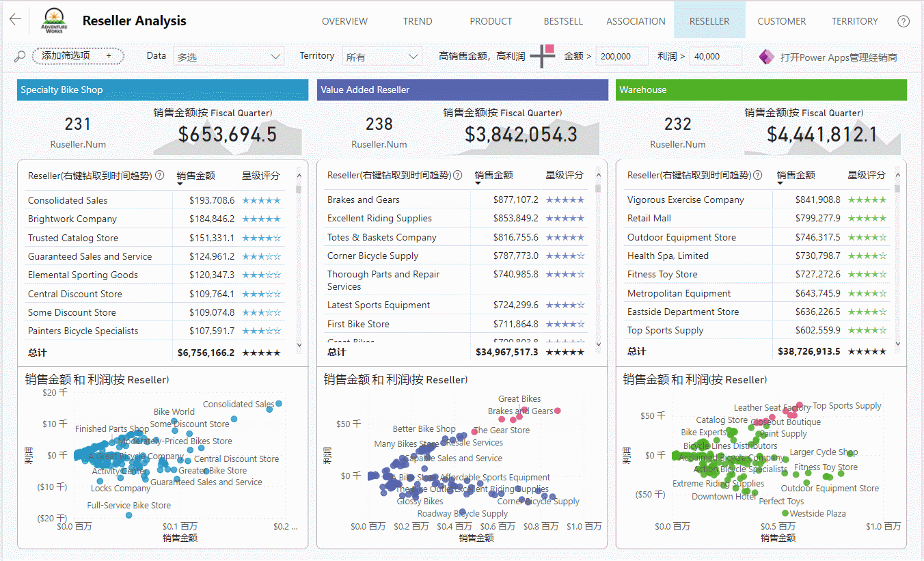Click the 金额 threshold input field
This screenshot has height=561, width=924.
[x=623, y=57]
